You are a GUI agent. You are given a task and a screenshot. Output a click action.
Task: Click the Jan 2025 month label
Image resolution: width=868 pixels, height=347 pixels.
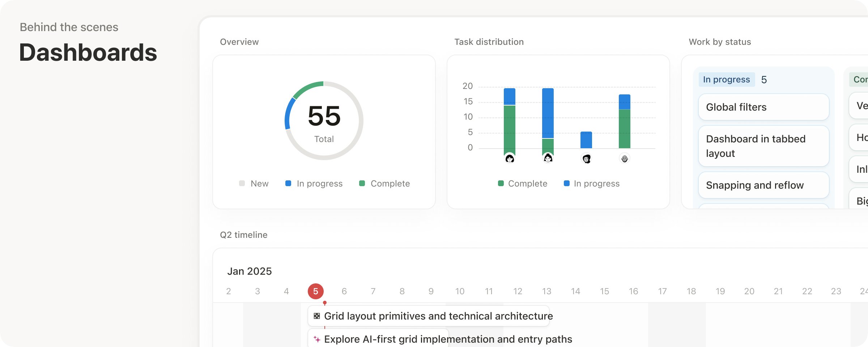tap(250, 271)
